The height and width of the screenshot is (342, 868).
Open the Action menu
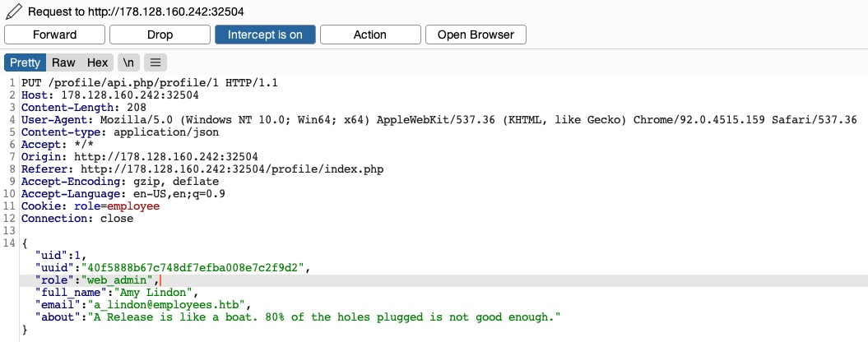pos(369,35)
